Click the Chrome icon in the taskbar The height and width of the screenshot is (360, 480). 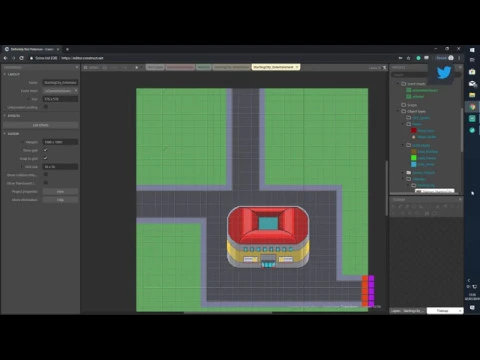[472, 107]
